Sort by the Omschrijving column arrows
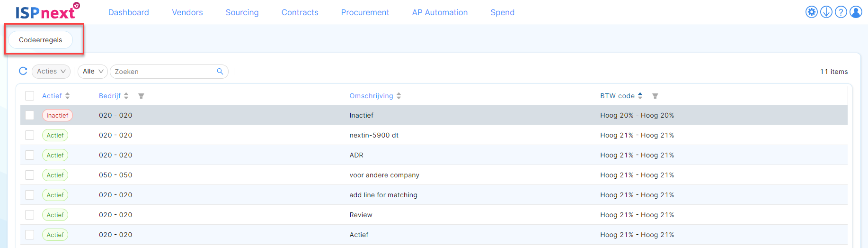 pos(399,96)
